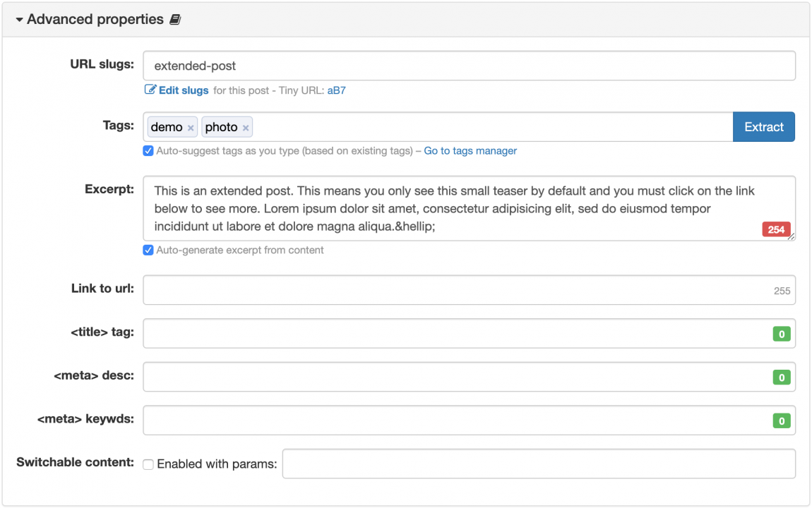Click the Excerpt textarea resize handle
The image size is (812, 508).
791,236
